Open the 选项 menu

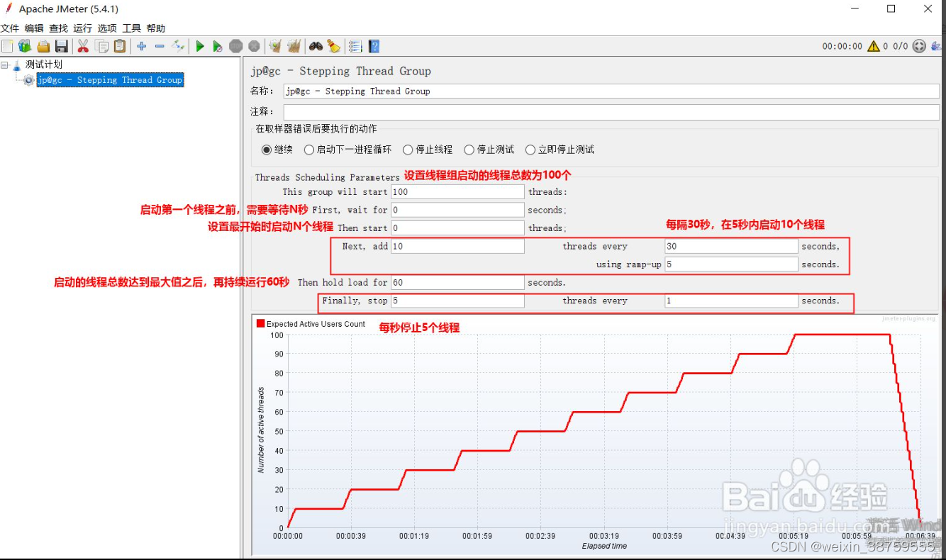click(x=107, y=28)
